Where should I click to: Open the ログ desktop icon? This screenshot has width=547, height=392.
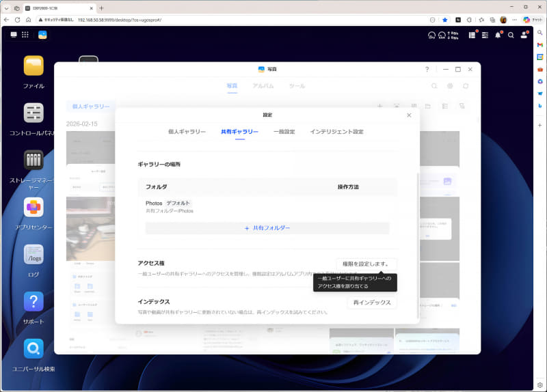point(34,254)
